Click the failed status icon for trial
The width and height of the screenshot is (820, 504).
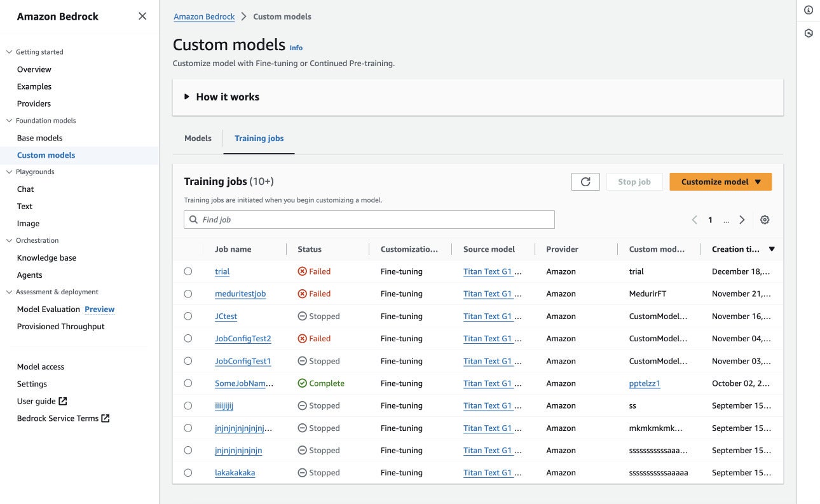[x=303, y=271]
